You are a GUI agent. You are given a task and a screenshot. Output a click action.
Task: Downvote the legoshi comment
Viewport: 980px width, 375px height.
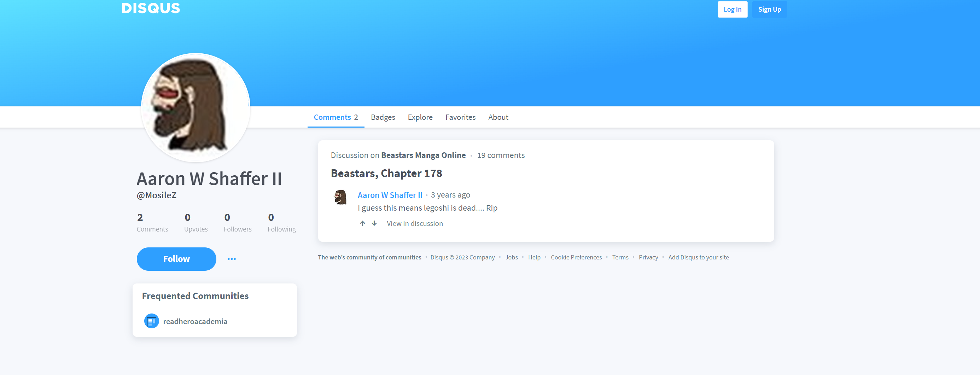click(374, 223)
